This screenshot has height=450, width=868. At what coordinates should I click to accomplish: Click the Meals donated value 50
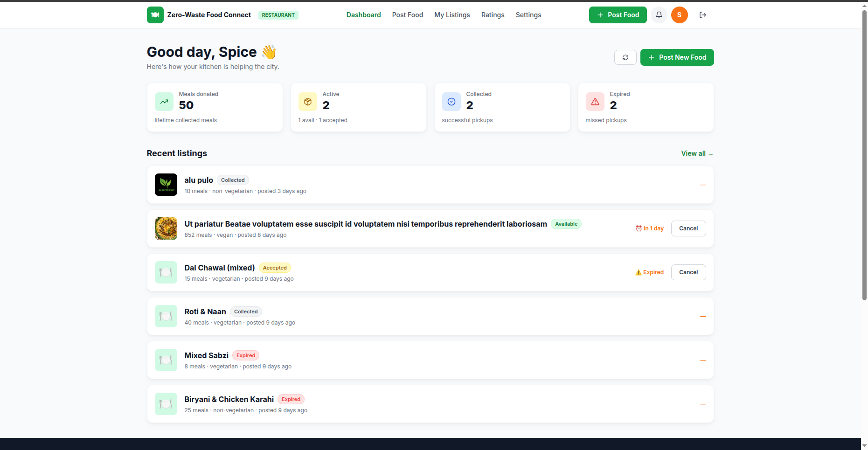[186, 105]
